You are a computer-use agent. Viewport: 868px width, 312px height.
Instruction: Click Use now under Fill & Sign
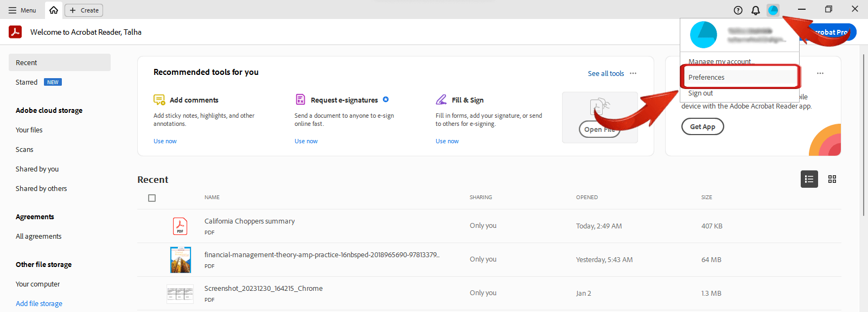[x=447, y=141]
